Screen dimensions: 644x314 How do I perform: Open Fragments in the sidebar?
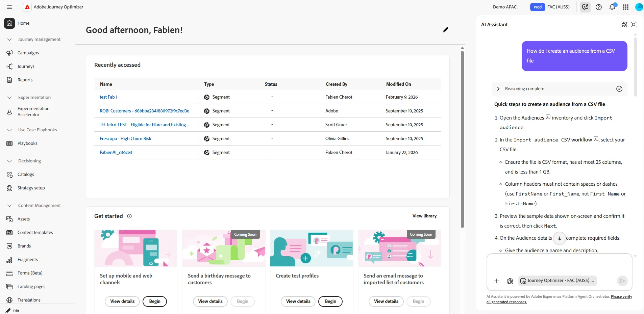tap(27, 259)
